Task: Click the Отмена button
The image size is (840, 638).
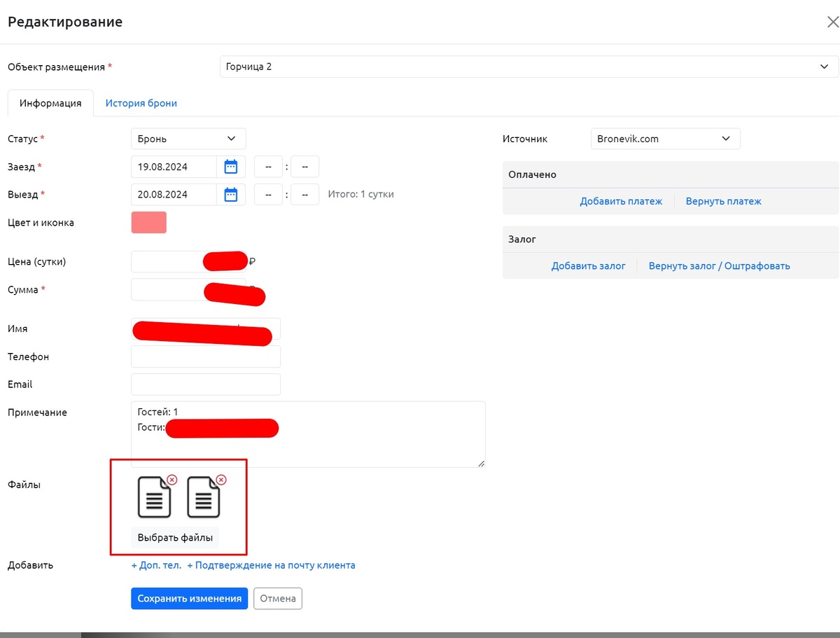Action: point(278,599)
